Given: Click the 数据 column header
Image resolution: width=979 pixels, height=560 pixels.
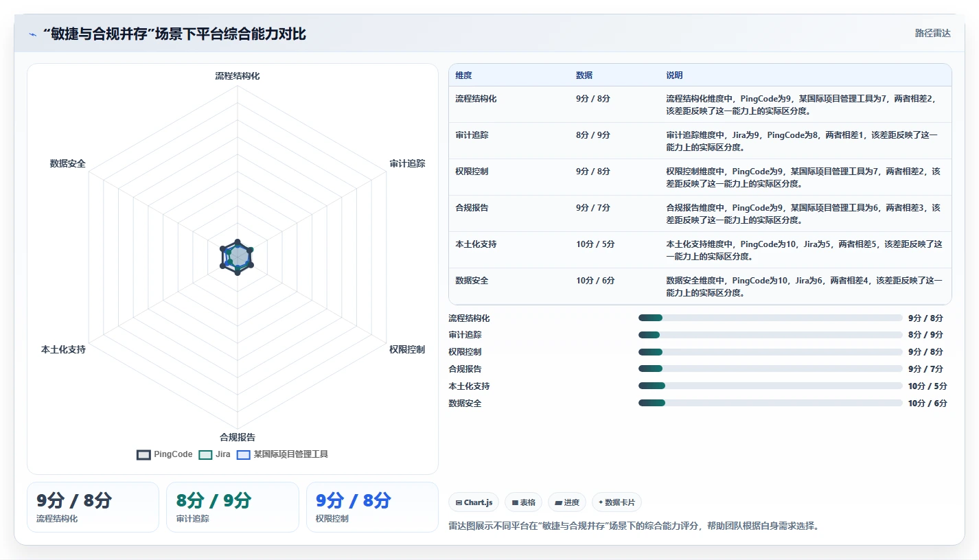Looking at the screenshot, I should (x=584, y=75).
